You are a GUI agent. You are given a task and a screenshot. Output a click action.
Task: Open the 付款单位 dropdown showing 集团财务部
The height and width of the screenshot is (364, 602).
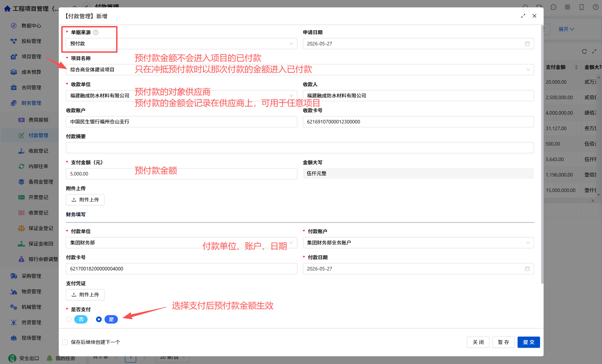pos(182,243)
